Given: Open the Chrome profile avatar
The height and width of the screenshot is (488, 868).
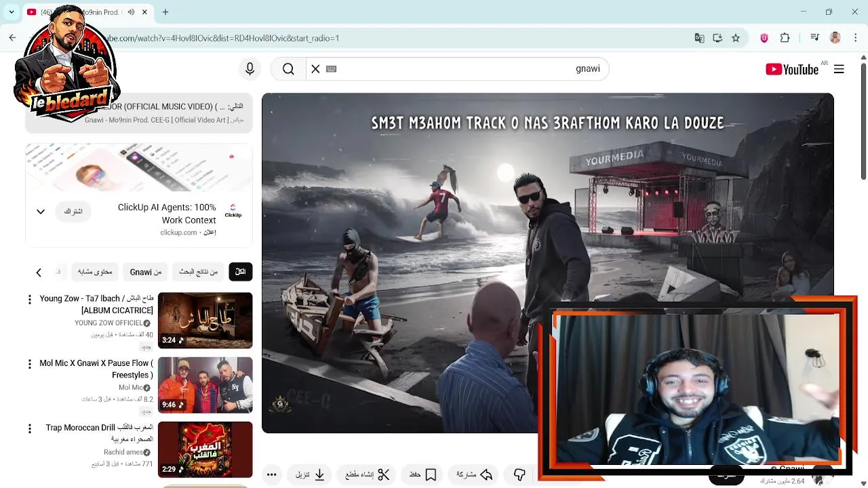Looking at the screenshot, I should [x=835, y=38].
